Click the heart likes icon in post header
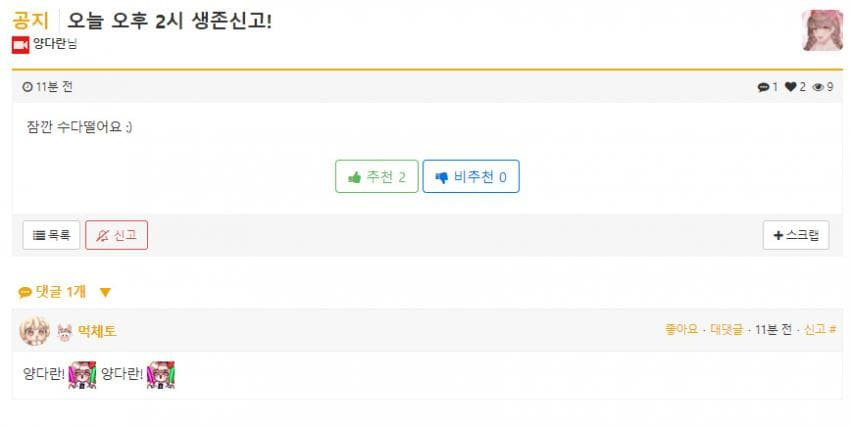The image size is (850, 428). click(790, 87)
